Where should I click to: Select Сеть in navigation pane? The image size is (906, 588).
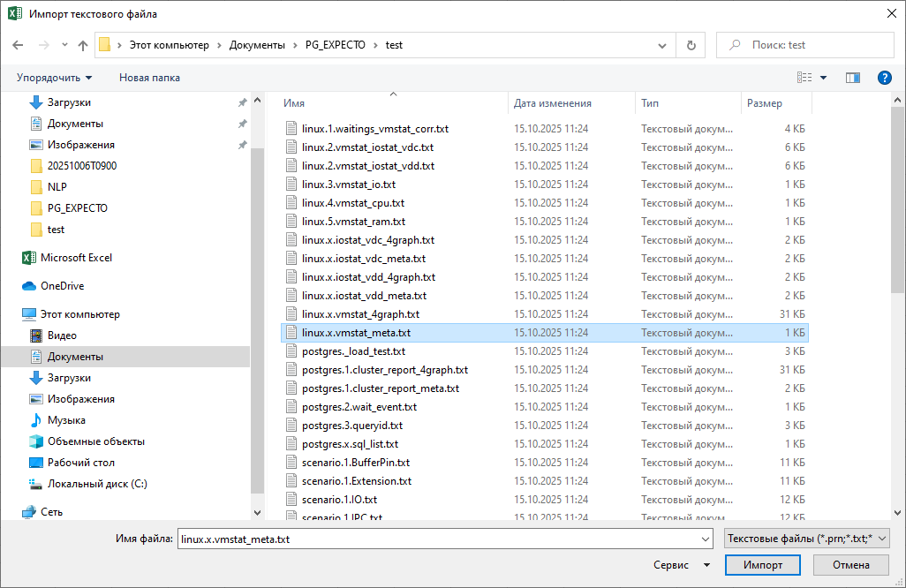(51, 512)
